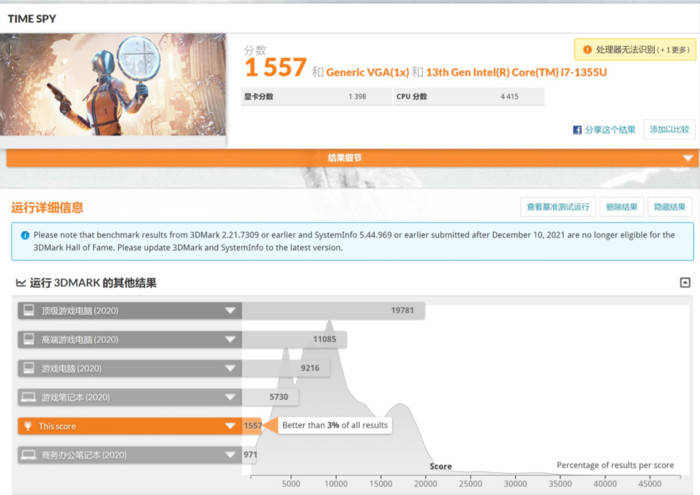Click the 45000 tick on chart axis
This screenshot has height=495, width=700.
click(650, 484)
